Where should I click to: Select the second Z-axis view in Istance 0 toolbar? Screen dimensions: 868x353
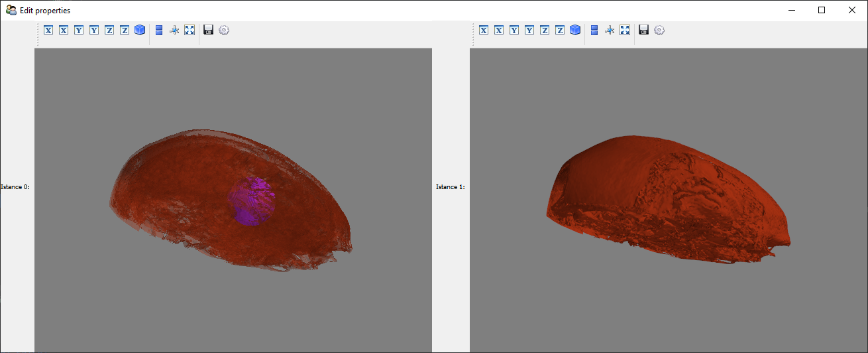click(125, 30)
